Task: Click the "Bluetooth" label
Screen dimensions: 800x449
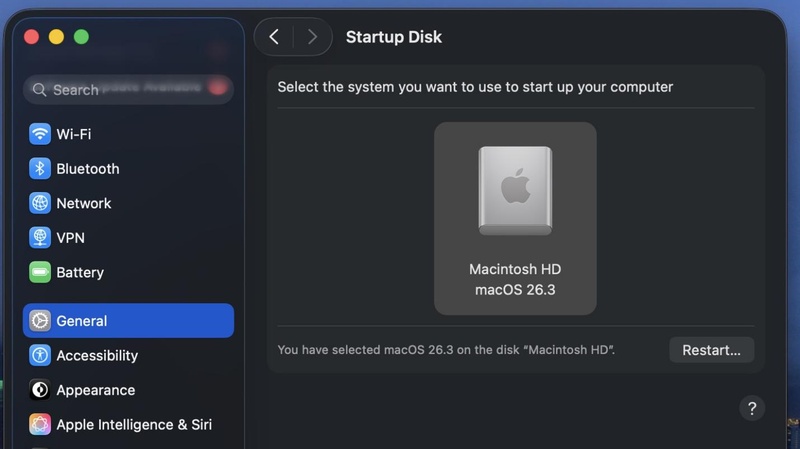Action: [x=88, y=169]
